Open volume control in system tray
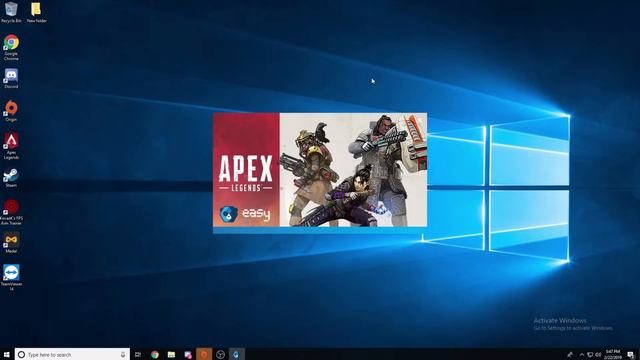Screen dimensions: 640x360 pyautogui.click(x=598, y=355)
